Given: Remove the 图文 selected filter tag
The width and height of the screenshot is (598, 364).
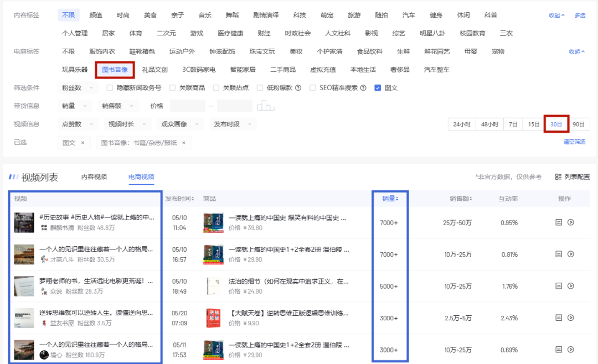Looking at the screenshot, I should (83, 143).
